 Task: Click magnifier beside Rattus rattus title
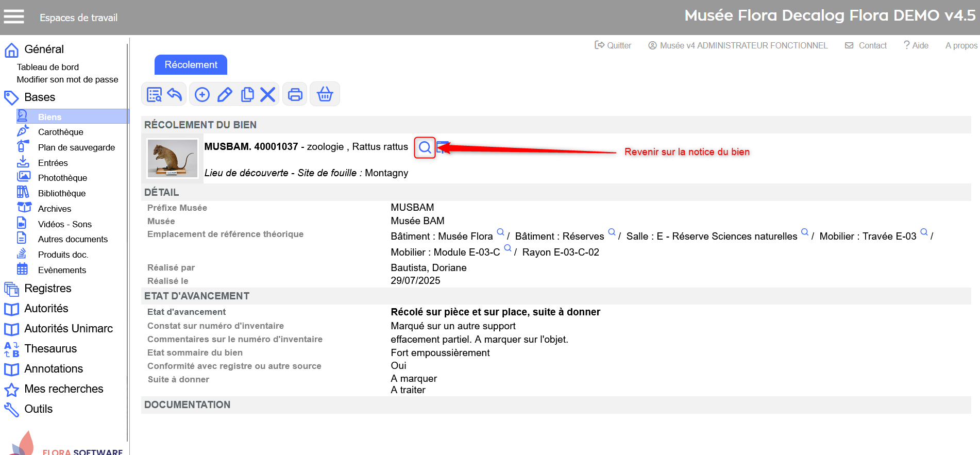(x=425, y=148)
